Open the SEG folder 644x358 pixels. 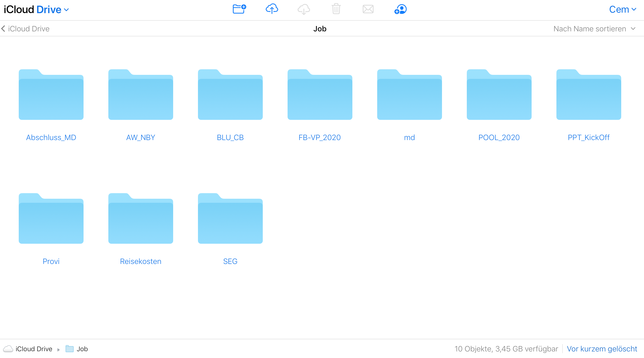coord(230,219)
